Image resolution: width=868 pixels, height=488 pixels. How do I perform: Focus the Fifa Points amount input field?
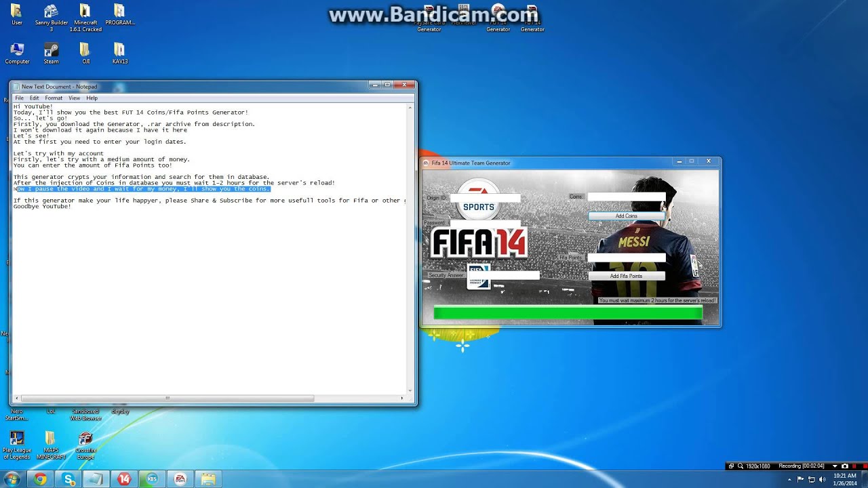[x=627, y=258]
